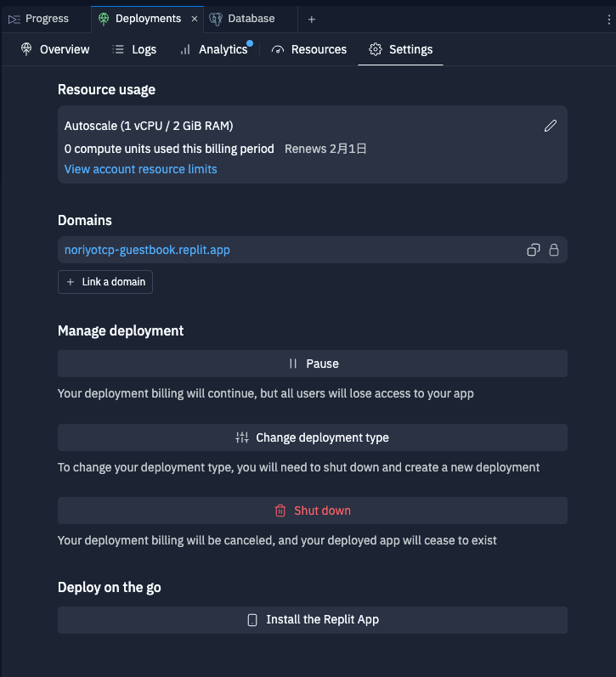Click the Database elephant icon

click(x=216, y=19)
